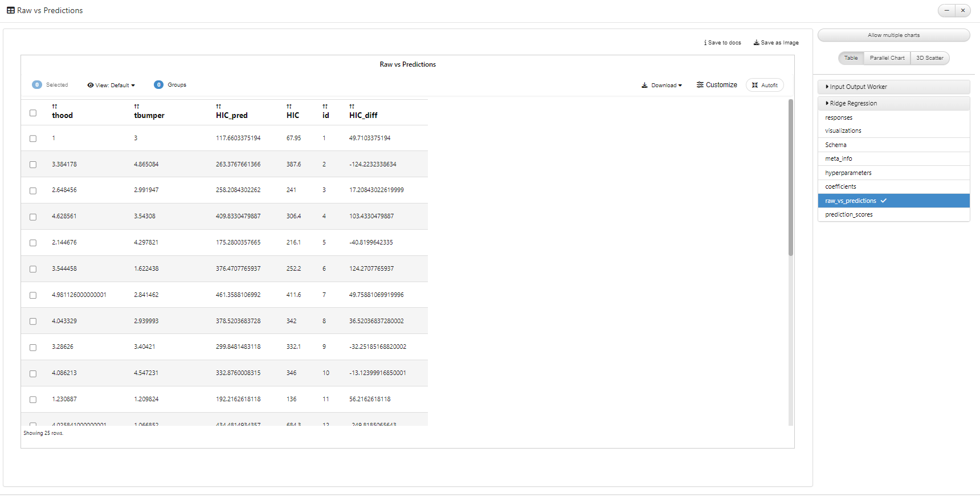
Task: Click sort icon above HIC_diff column
Action: (x=352, y=107)
